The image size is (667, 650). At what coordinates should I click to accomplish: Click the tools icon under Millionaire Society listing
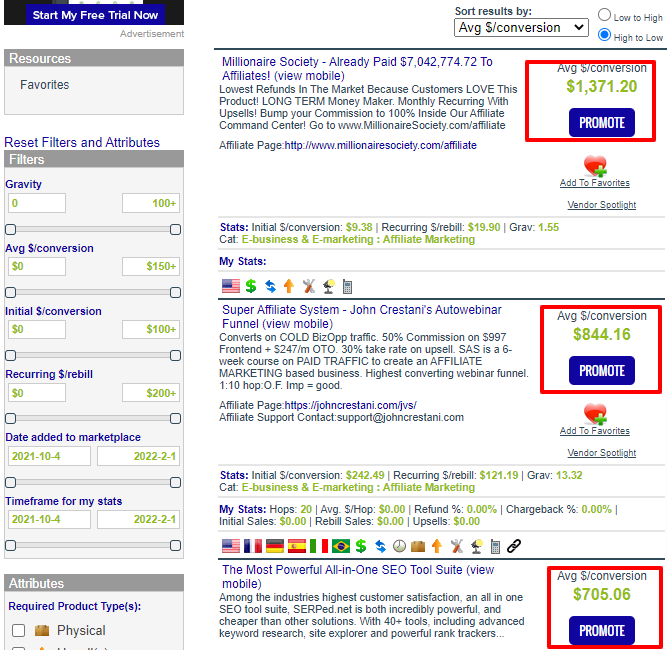309,286
